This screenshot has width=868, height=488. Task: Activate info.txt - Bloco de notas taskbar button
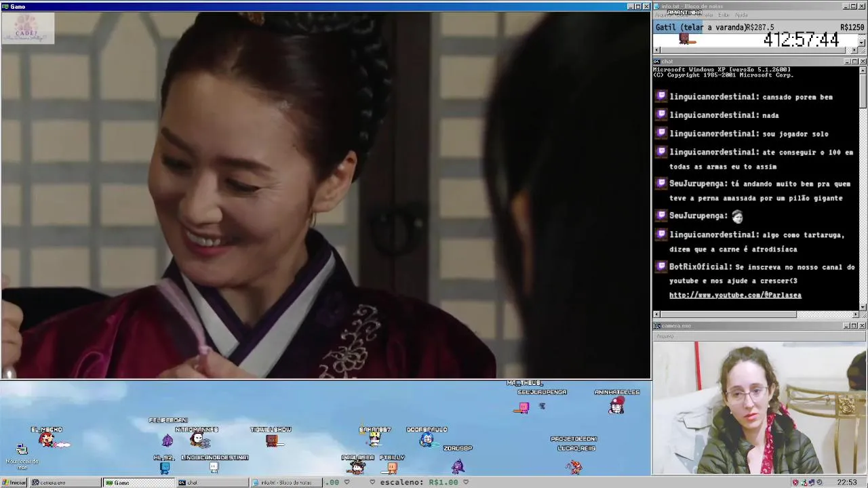pyautogui.click(x=286, y=483)
